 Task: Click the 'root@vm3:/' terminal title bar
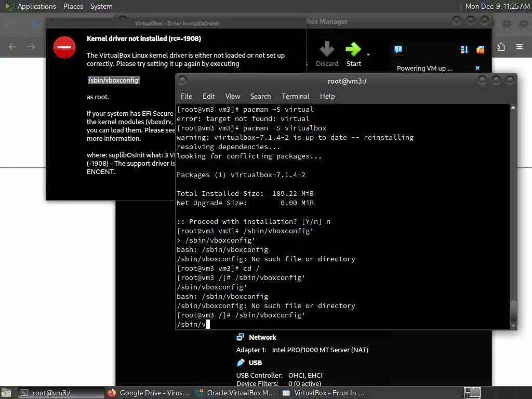pyautogui.click(x=347, y=81)
